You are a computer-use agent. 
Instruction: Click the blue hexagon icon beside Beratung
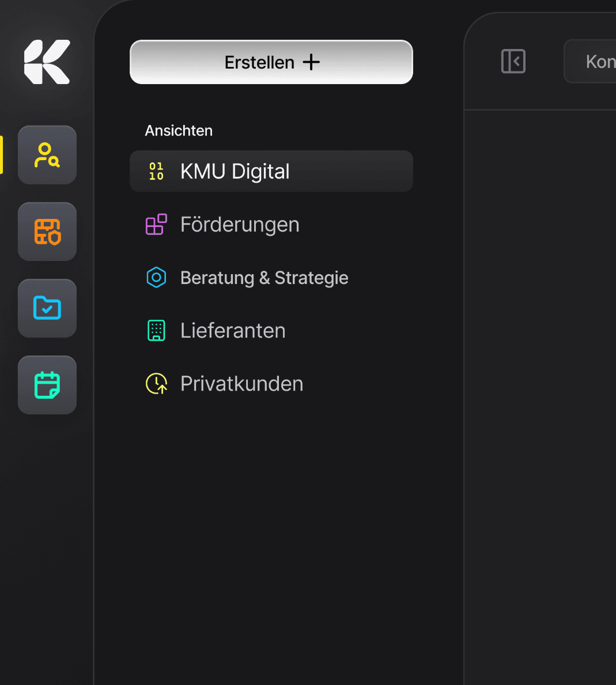156,278
